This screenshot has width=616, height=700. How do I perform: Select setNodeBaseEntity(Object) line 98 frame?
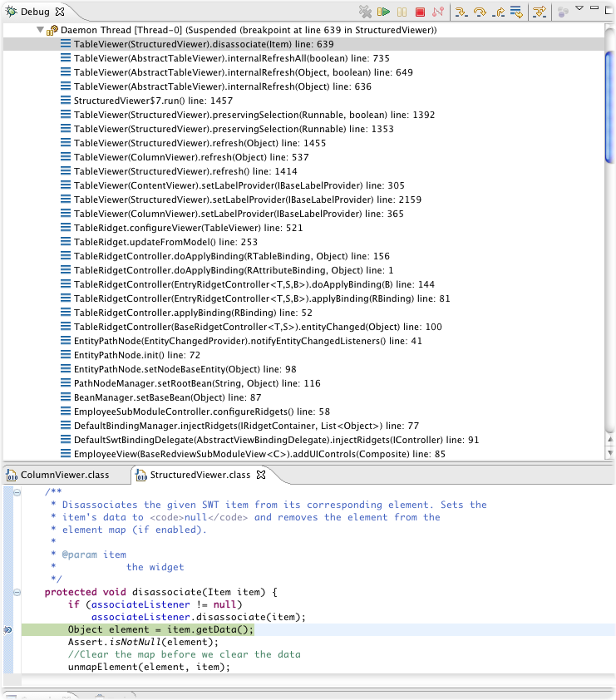coord(185,369)
